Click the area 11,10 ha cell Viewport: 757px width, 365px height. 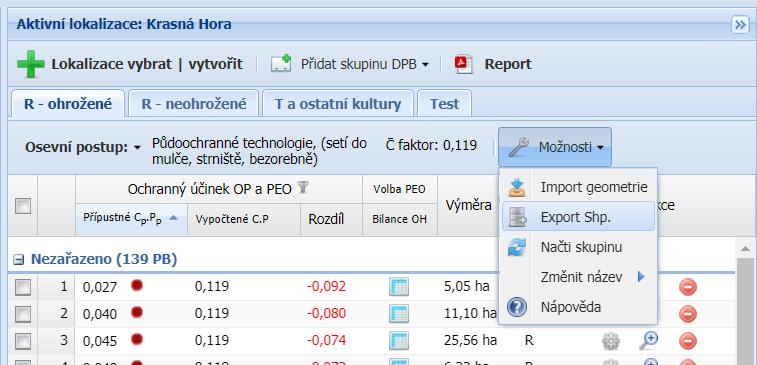470,313
